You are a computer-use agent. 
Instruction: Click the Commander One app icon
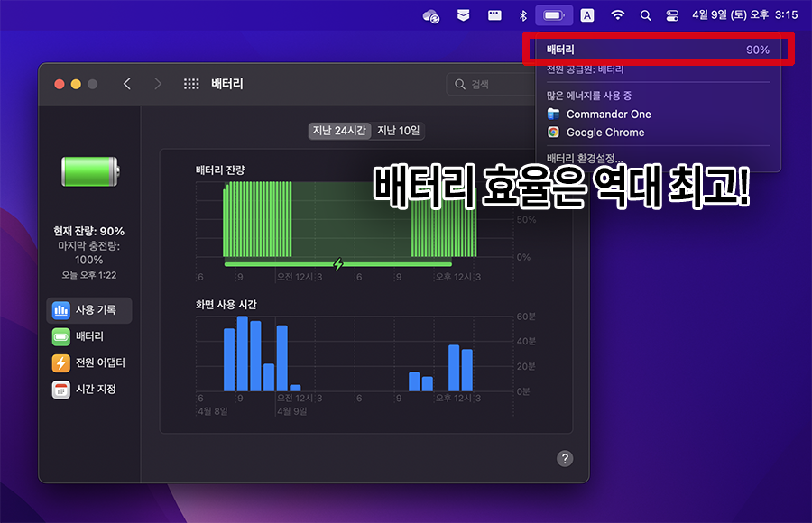[553, 114]
